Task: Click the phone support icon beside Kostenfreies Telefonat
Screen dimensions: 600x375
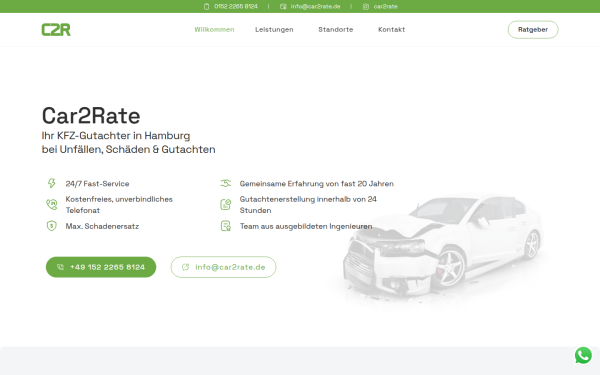Action: click(x=51, y=204)
